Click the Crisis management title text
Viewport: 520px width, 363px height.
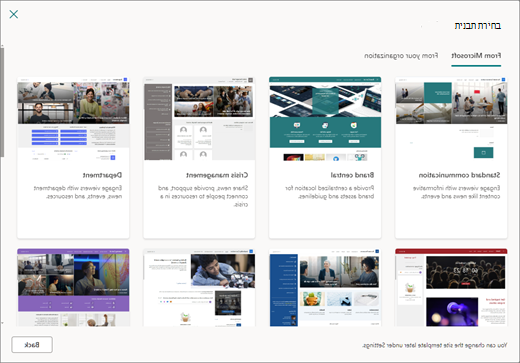click(x=217, y=175)
